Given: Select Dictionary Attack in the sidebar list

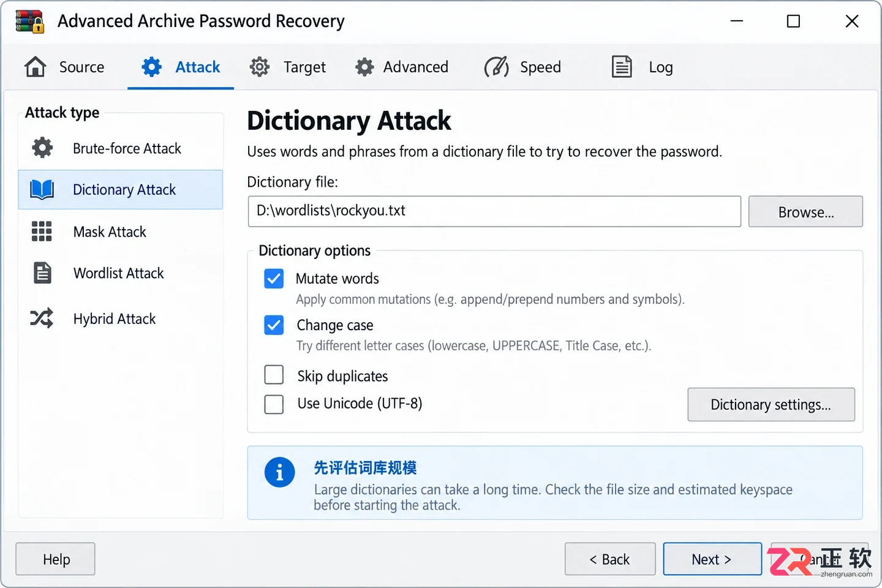Looking at the screenshot, I should (121, 190).
